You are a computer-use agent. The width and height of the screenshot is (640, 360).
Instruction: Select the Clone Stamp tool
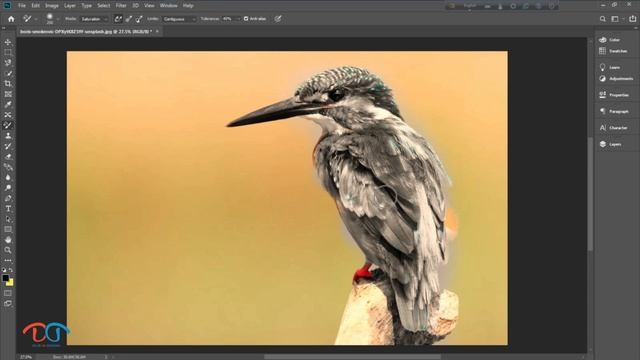pyautogui.click(x=8, y=136)
